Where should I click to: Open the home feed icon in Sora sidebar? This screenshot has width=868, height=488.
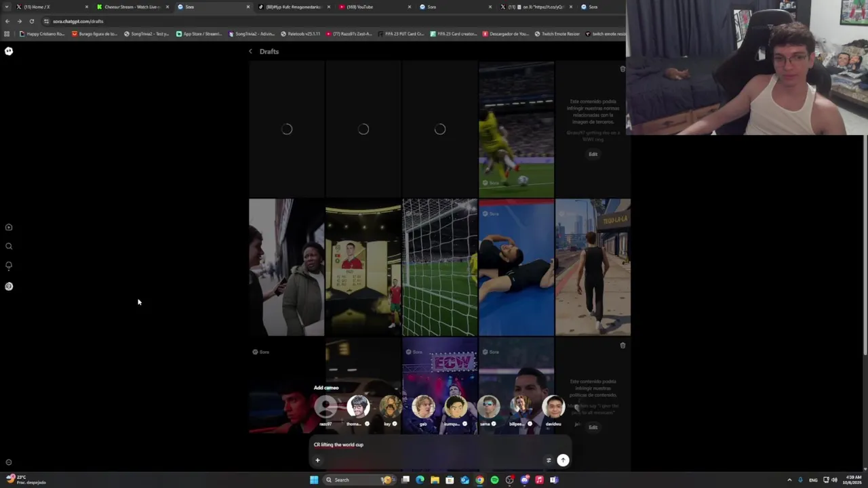(x=9, y=228)
